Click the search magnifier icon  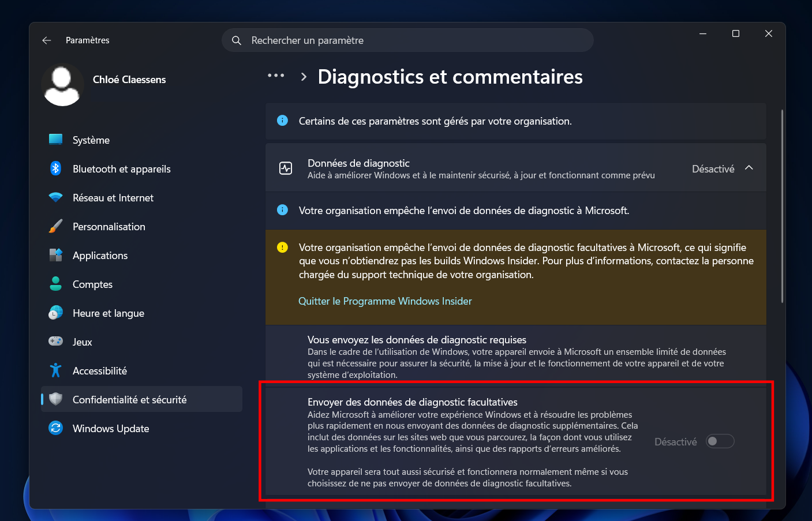click(237, 40)
